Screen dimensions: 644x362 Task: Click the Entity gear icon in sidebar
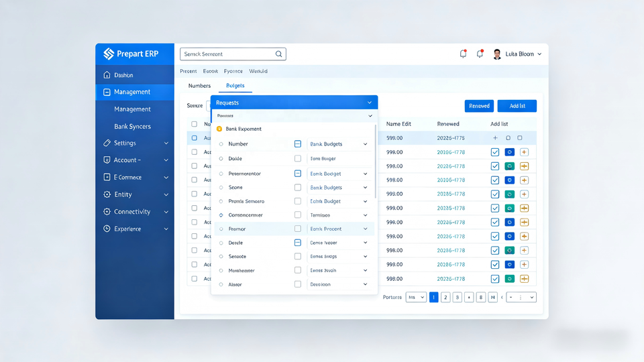coord(107,194)
